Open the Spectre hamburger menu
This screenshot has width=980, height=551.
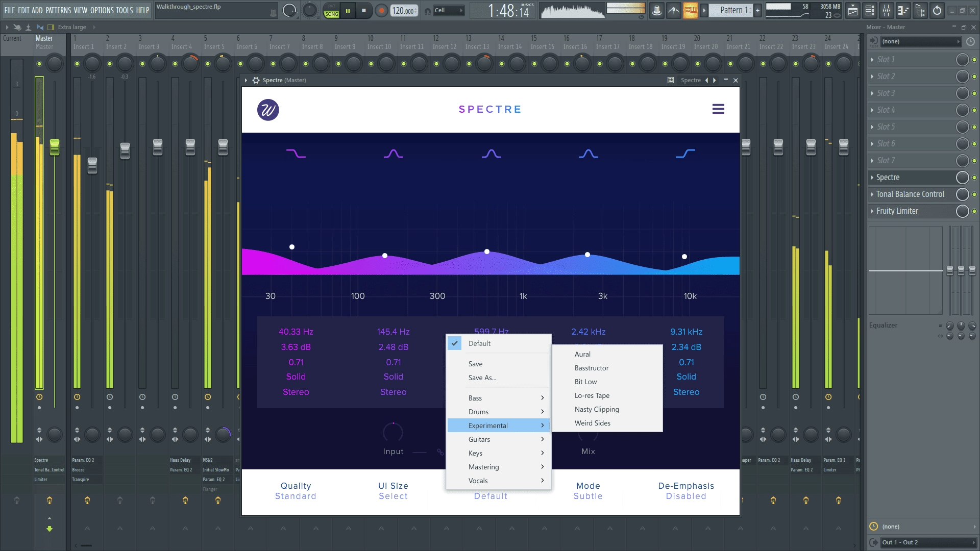[718, 109]
